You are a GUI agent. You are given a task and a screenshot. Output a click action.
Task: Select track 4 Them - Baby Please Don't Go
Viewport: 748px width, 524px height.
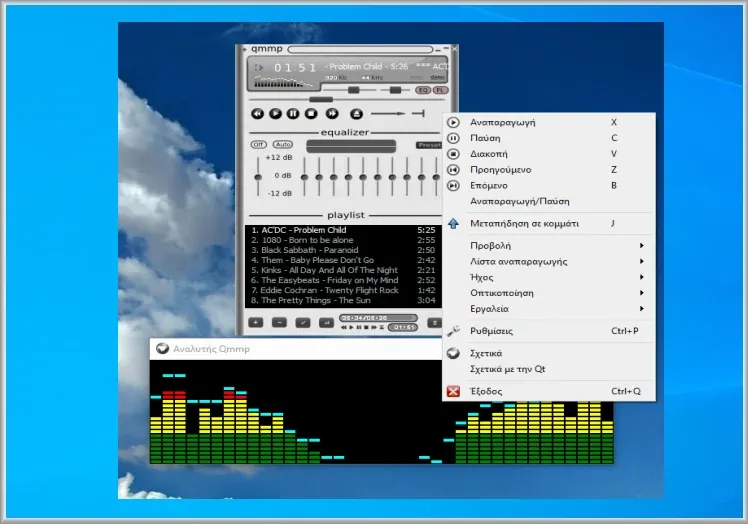pyautogui.click(x=343, y=260)
